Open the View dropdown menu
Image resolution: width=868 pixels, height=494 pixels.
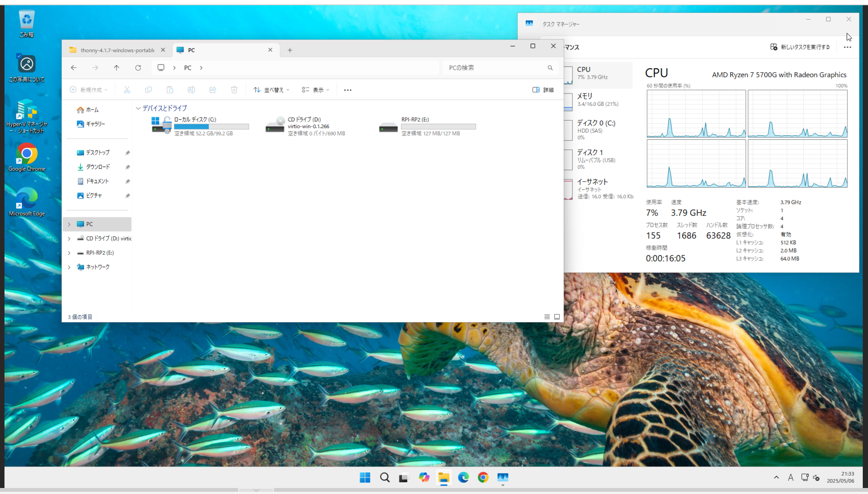(x=316, y=90)
